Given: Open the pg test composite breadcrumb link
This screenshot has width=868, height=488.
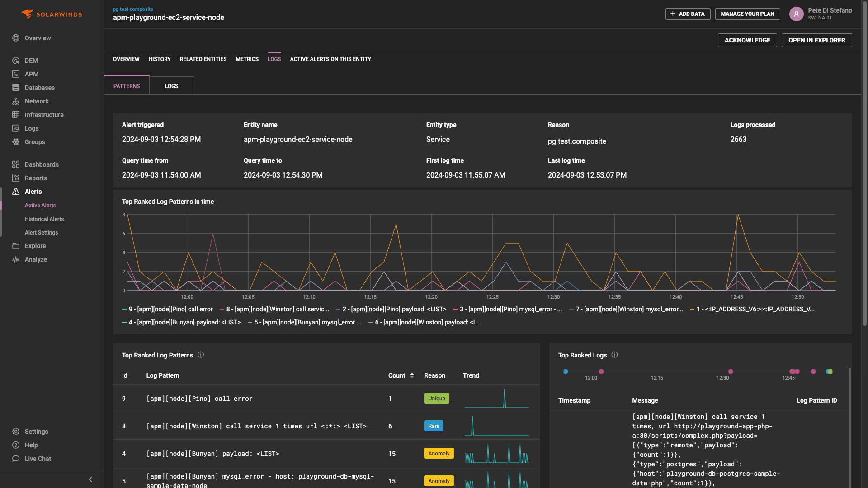Looking at the screenshot, I should [133, 9].
